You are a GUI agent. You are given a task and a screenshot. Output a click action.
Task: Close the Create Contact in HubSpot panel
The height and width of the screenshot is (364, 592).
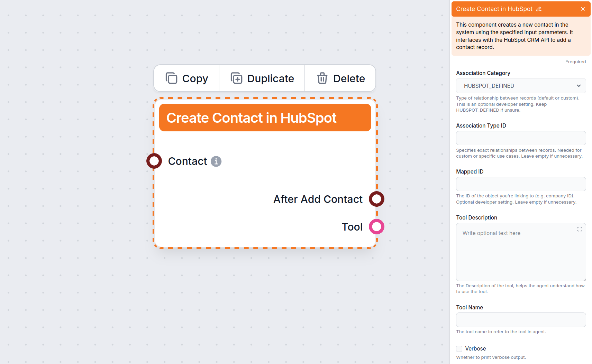click(x=583, y=9)
